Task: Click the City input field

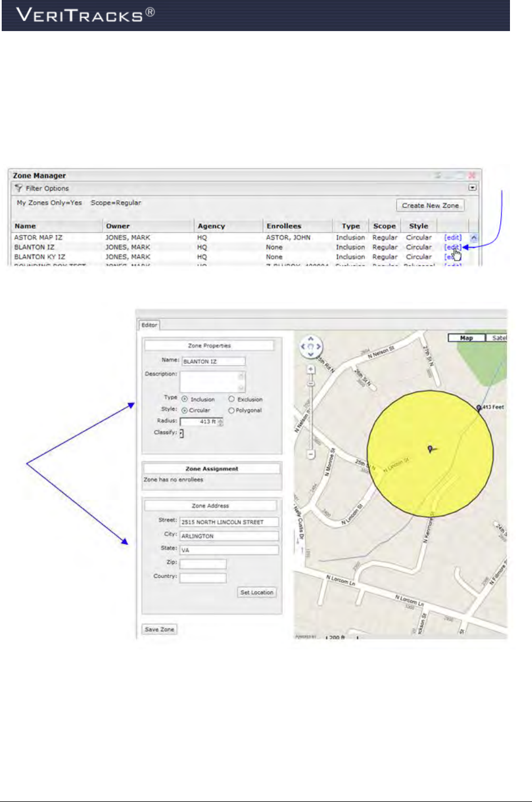Action: [x=229, y=536]
